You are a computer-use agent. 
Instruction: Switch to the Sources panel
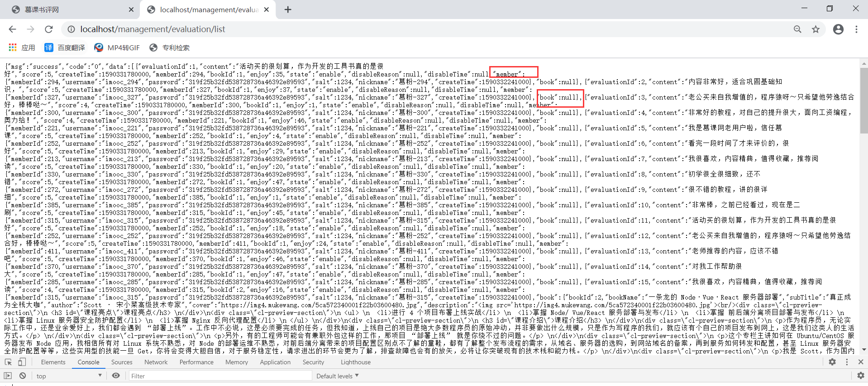[x=122, y=362]
